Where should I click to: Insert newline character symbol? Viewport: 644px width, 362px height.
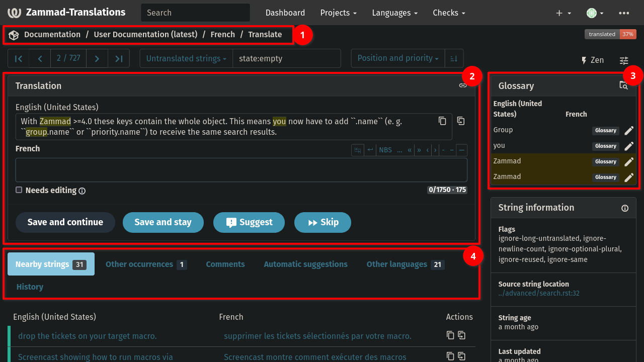pyautogui.click(x=370, y=150)
